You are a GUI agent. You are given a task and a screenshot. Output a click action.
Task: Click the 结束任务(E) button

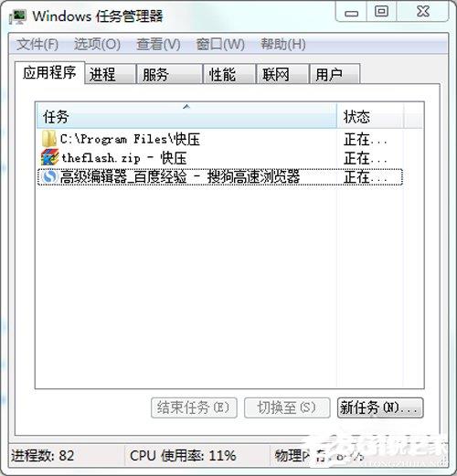[194, 407]
